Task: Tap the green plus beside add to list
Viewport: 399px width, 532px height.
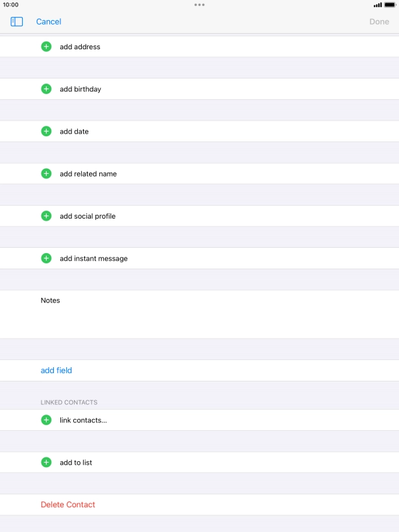Action: (46, 462)
